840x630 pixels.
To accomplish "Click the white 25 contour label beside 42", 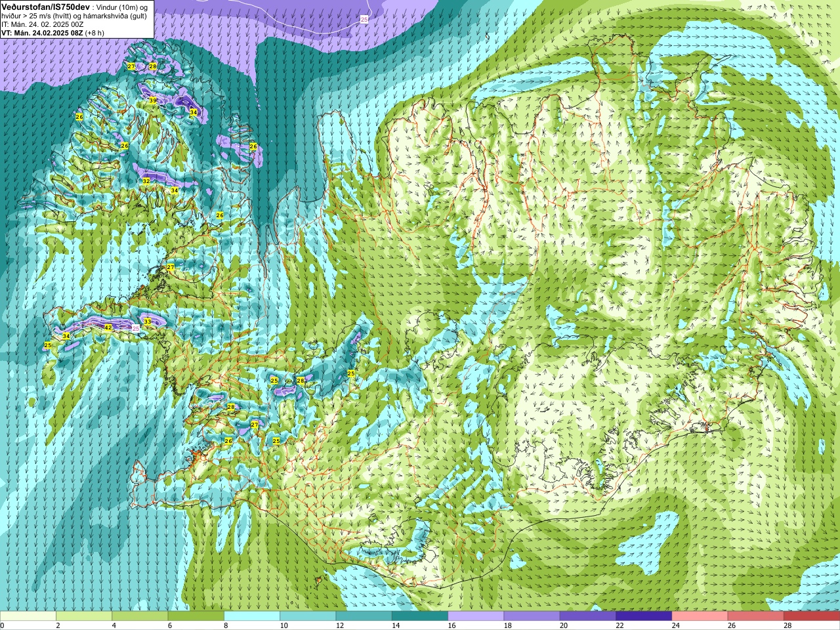I will (x=136, y=327).
